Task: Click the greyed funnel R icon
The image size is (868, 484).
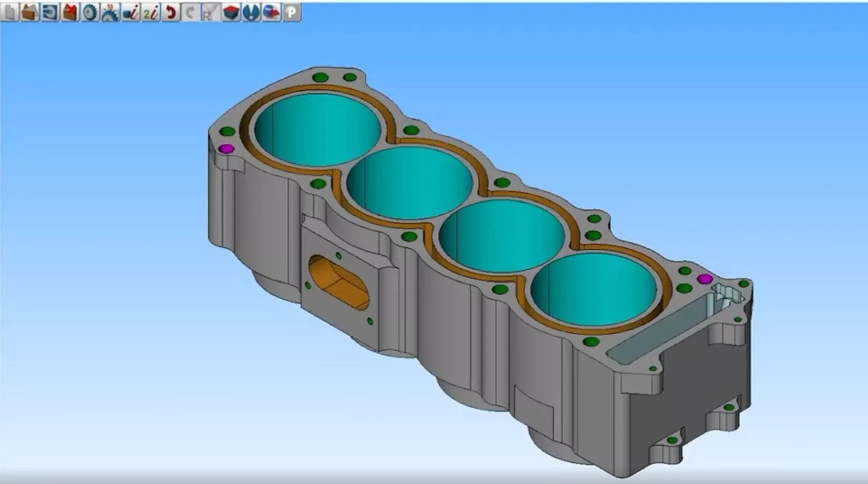Action: click(x=210, y=12)
